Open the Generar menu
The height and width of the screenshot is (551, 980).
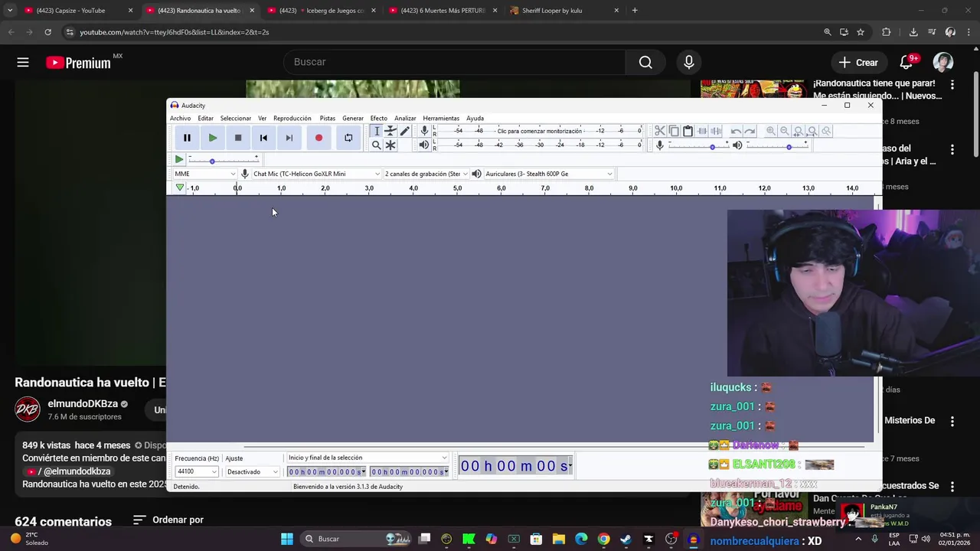pos(353,119)
